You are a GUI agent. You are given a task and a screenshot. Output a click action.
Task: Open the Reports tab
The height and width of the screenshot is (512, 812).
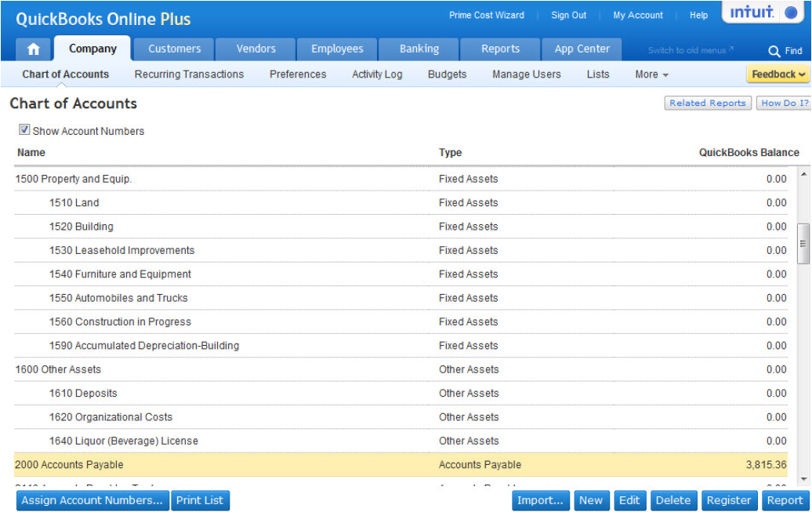pyautogui.click(x=500, y=49)
